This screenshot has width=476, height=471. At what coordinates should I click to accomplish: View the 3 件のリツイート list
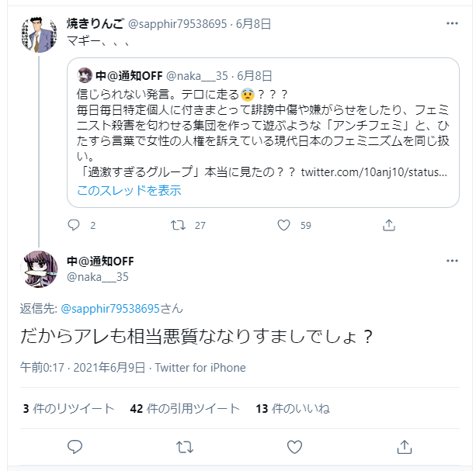pos(68,408)
